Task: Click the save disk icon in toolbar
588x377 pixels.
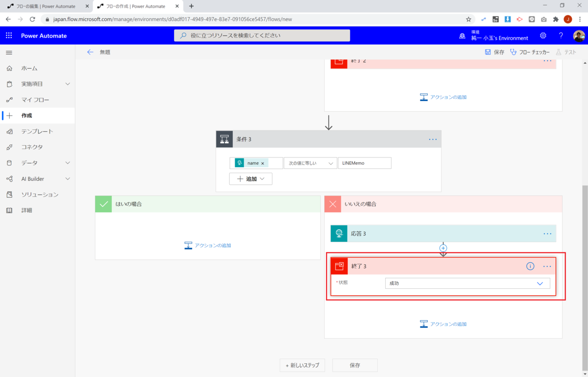Action: point(488,52)
